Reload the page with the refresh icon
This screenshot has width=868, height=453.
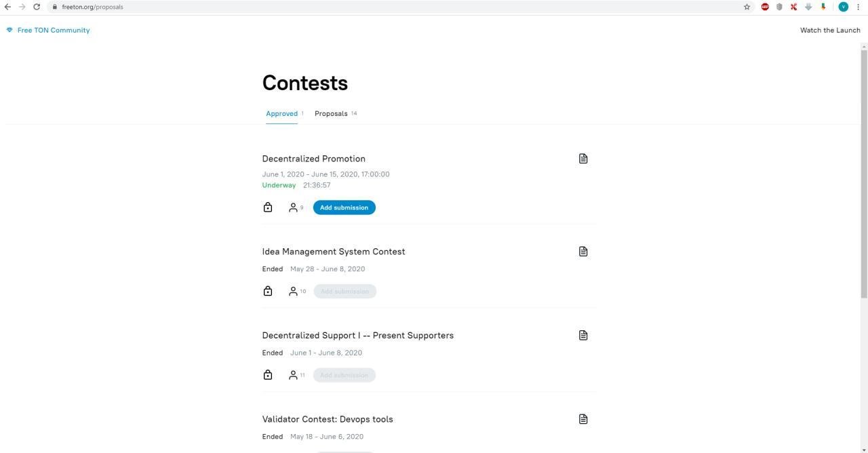pyautogui.click(x=37, y=7)
